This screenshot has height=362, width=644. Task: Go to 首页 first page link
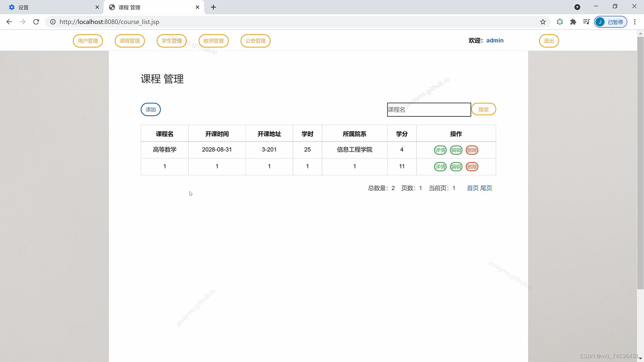[x=473, y=188]
